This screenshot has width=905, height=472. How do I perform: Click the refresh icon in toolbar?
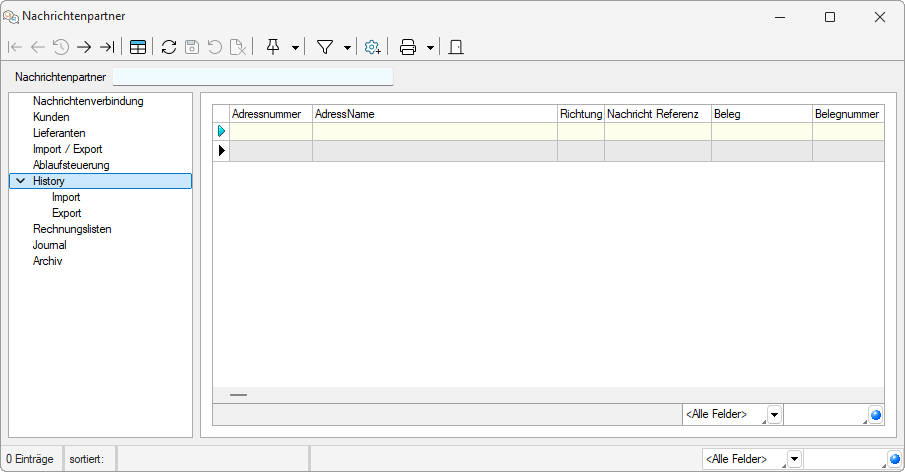[x=169, y=47]
